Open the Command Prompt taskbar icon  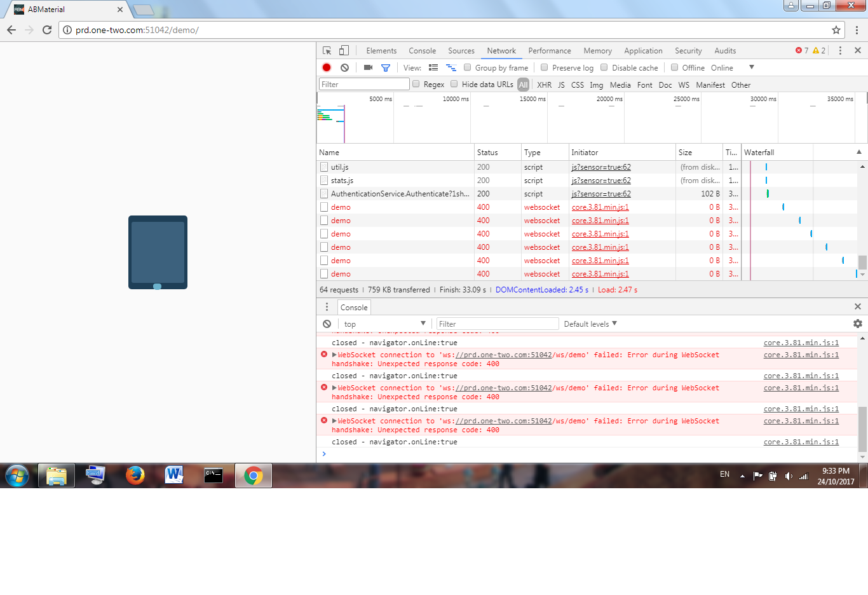pyautogui.click(x=214, y=475)
